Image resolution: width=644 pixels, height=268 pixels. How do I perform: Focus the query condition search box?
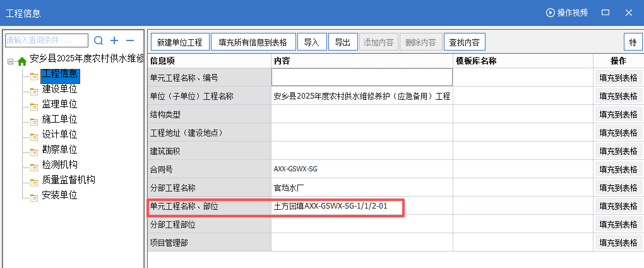[47, 40]
